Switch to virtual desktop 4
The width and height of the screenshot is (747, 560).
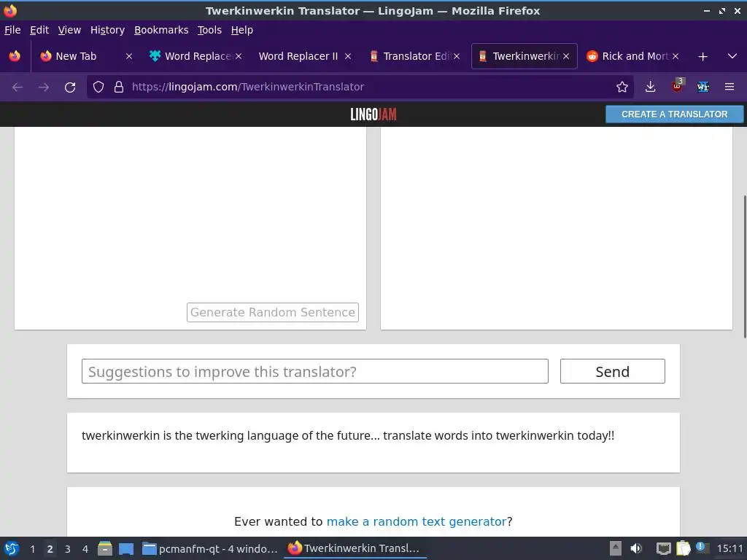(x=85, y=549)
